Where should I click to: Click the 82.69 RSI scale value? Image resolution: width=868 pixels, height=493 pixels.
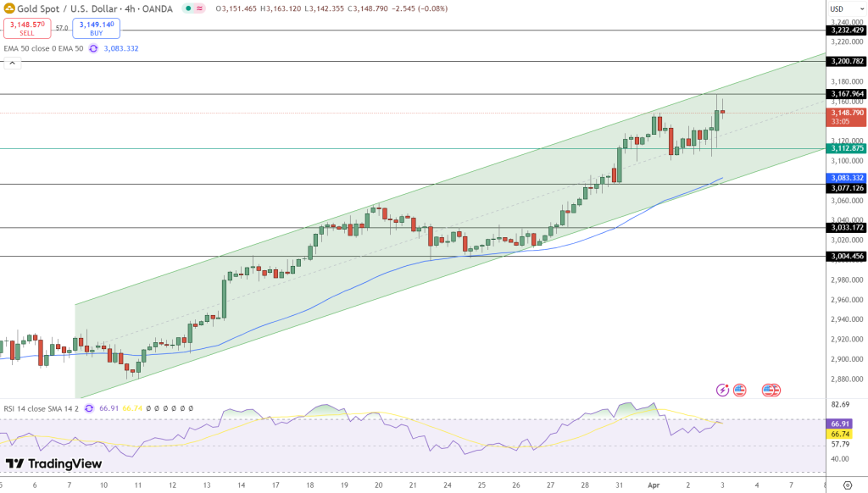click(840, 404)
